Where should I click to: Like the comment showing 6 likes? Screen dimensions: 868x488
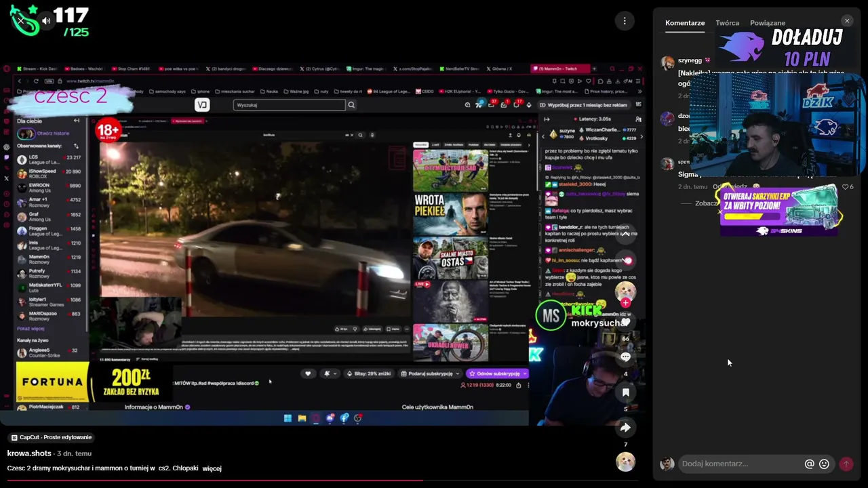tap(848, 186)
